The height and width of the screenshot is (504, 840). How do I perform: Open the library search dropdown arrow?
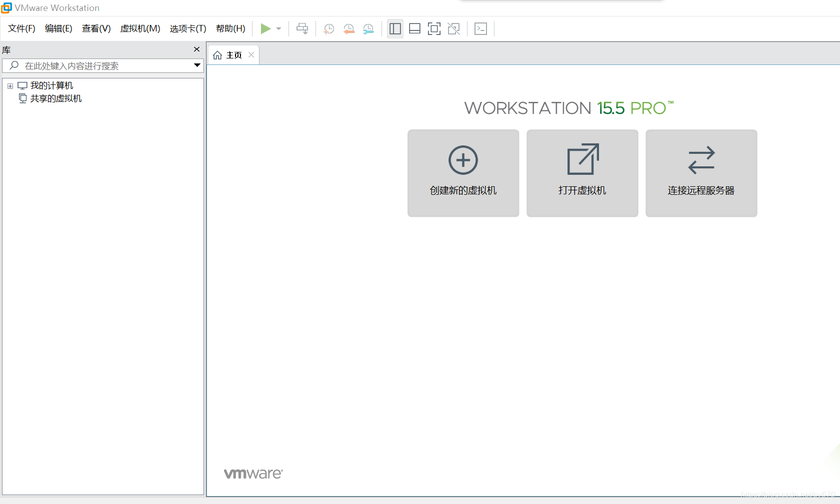197,65
